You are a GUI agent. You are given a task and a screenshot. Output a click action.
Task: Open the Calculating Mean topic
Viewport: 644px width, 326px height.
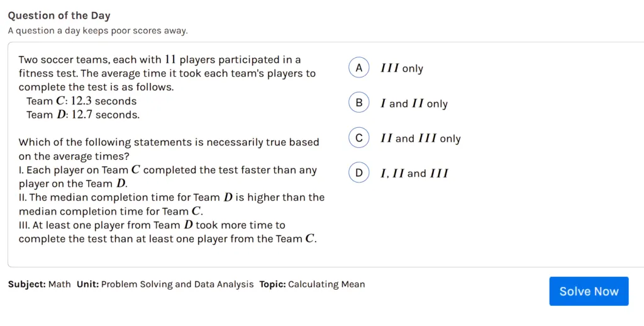(326, 284)
